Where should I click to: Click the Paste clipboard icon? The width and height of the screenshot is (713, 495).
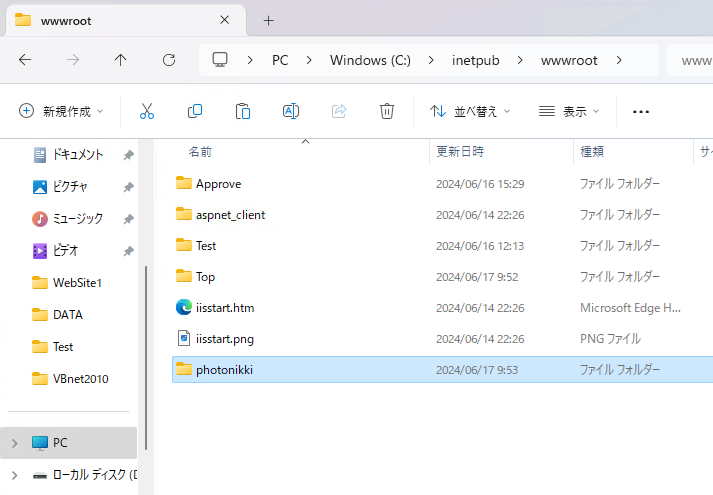(243, 111)
